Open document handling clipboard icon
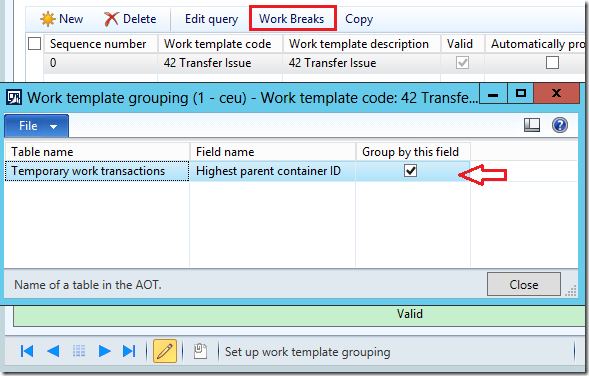Image resolution: width=589 pixels, height=376 pixels. (200, 351)
